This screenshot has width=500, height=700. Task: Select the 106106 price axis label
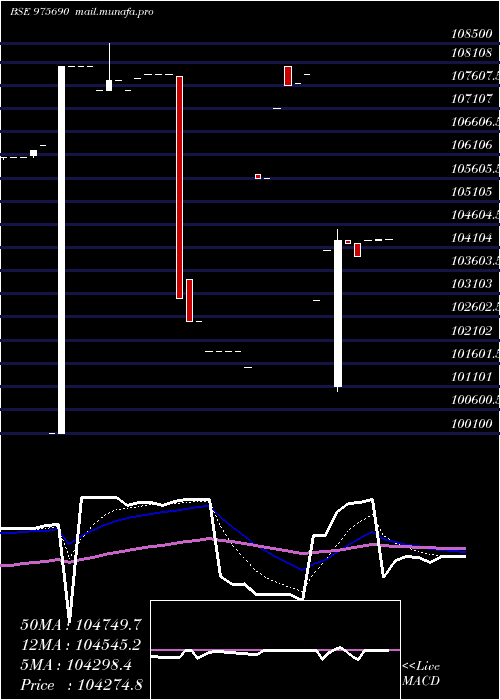tap(473, 145)
